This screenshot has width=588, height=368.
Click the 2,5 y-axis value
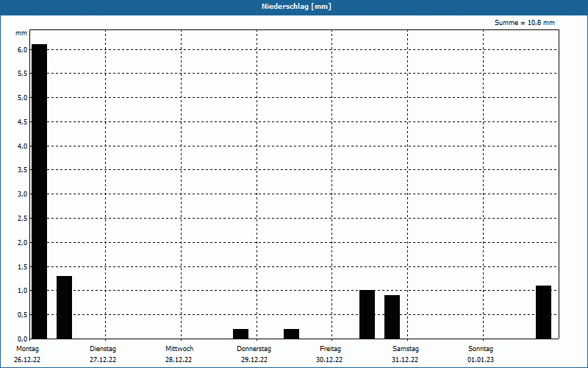(x=23, y=219)
